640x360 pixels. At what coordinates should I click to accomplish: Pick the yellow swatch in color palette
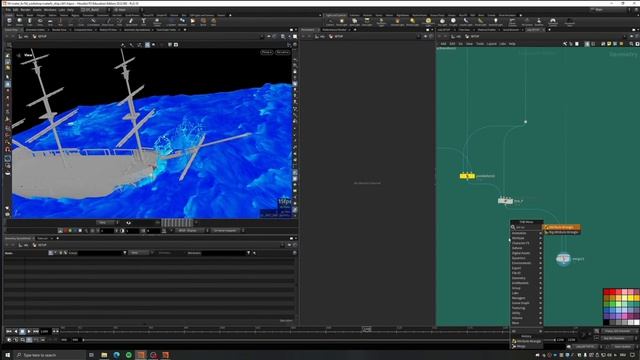tap(631, 298)
